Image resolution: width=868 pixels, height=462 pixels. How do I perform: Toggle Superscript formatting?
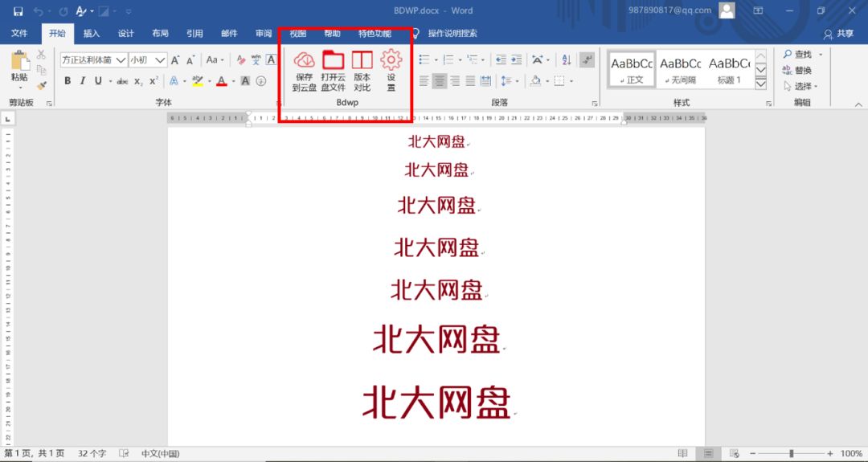click(154, 81)
